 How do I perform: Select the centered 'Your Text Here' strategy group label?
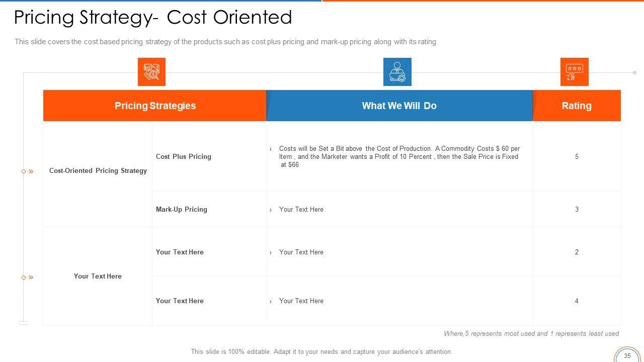tap(98, 276)
